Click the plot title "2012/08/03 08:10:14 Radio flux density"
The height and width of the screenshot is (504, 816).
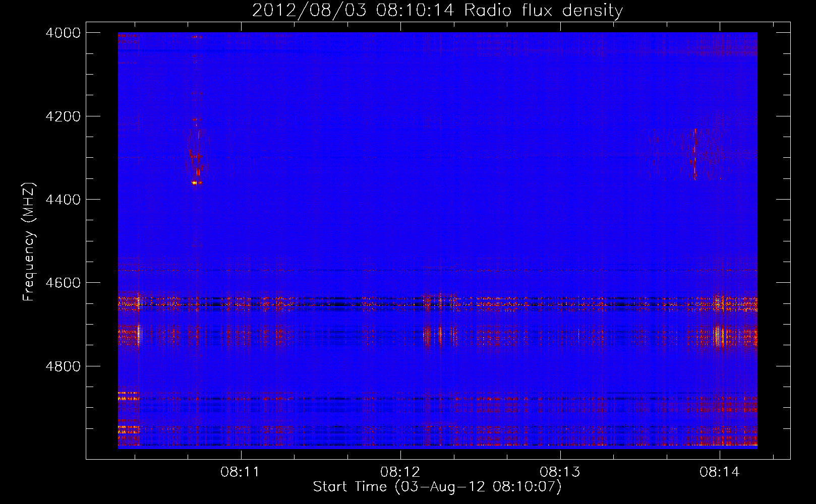tap(437, 10)
